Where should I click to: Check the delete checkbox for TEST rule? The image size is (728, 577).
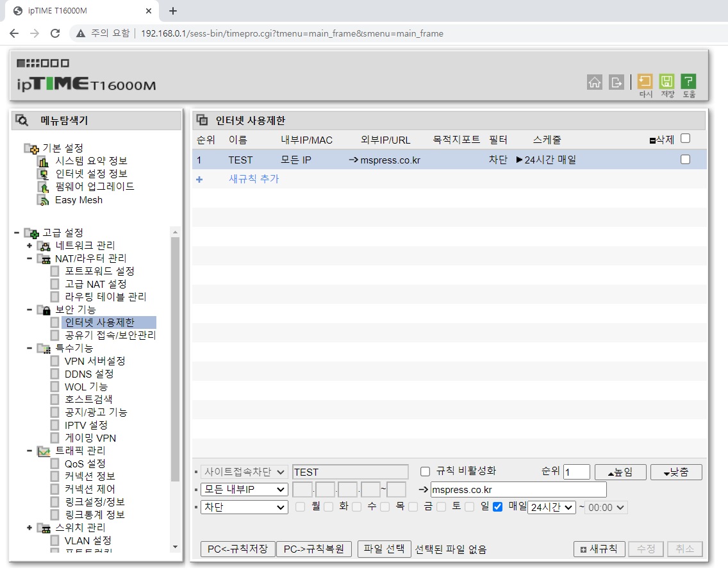point(685,160)
